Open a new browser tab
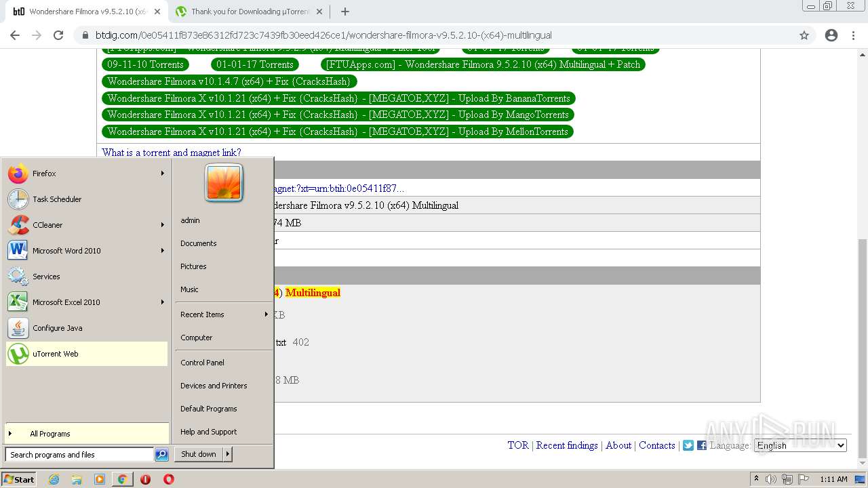The height and width of the screenshot is (488, 868). coord(344,12)
